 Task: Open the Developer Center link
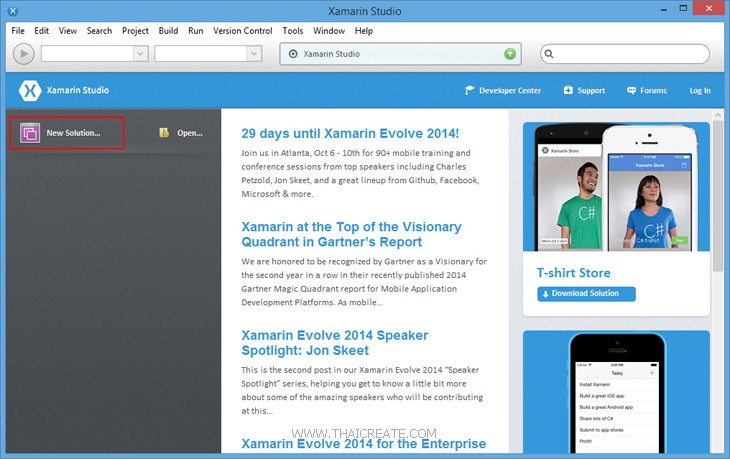click(503, 90)
